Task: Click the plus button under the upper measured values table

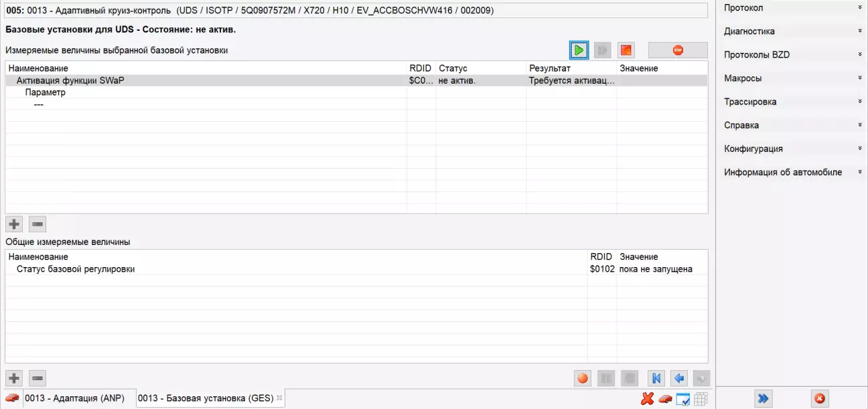Action: pyautogui.click(x=14, y=224)
